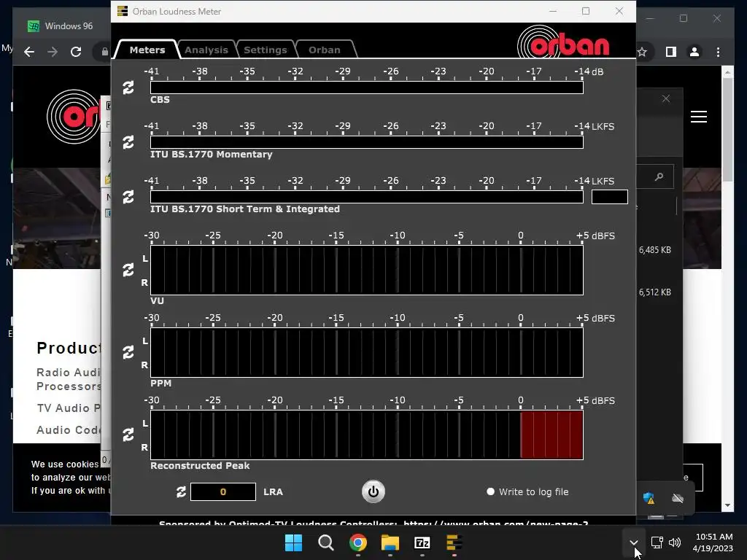Click the Orban logo in Loudness Meter
Screen dimensions: 747x560
click(563, 43)
